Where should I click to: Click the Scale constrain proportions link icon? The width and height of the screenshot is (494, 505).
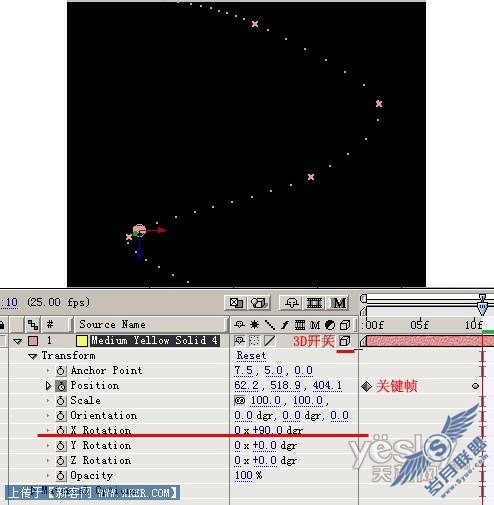[240, 400]
